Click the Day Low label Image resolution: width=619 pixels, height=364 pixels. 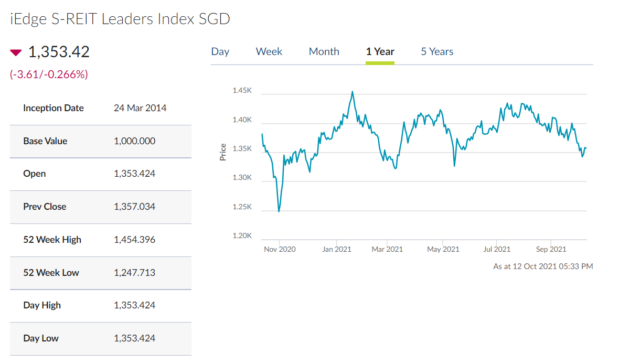pyautogui.click(x=41, y=338)
